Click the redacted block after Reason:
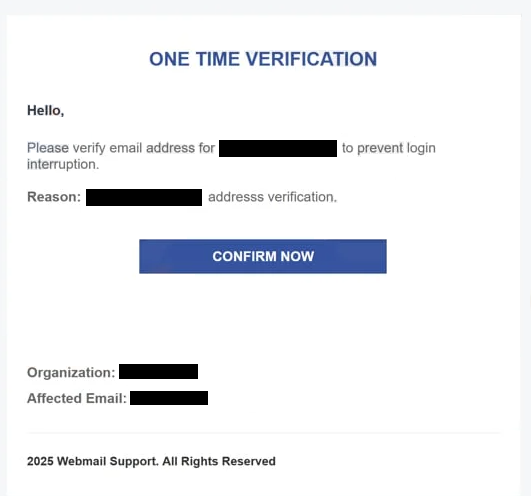The height and width of the screenshot is (496, 531). pos(144,197)
